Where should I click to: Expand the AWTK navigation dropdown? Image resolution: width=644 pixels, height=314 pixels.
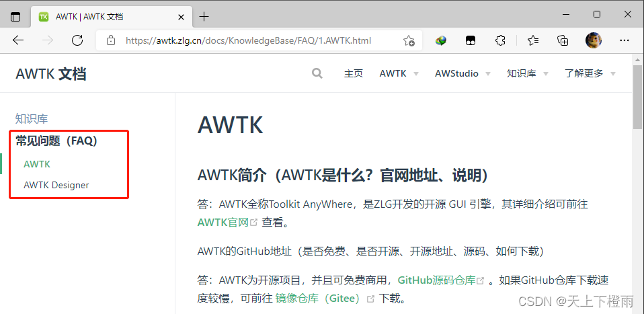click(399, 73)
